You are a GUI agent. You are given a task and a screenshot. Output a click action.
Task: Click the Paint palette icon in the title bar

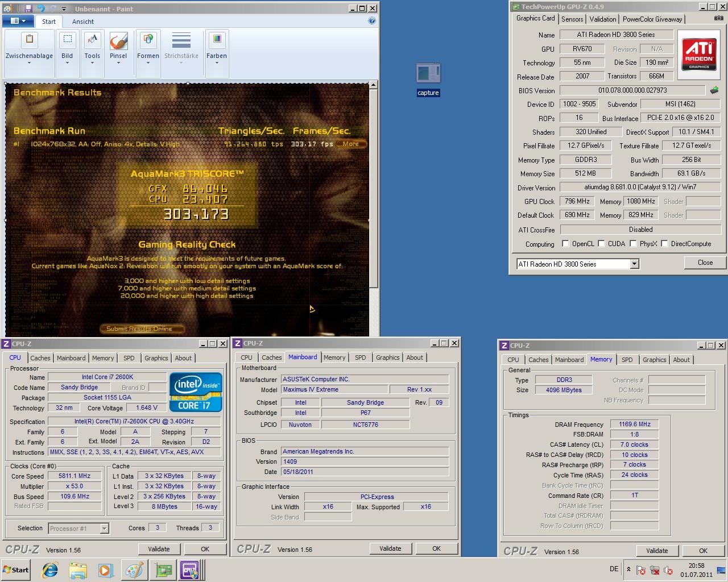click(7, 9)
